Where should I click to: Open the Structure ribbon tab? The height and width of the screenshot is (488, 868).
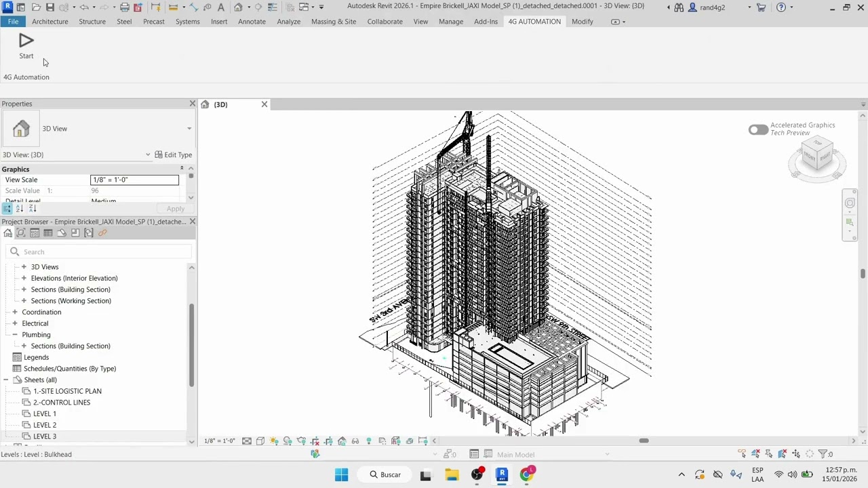point(92,22)
